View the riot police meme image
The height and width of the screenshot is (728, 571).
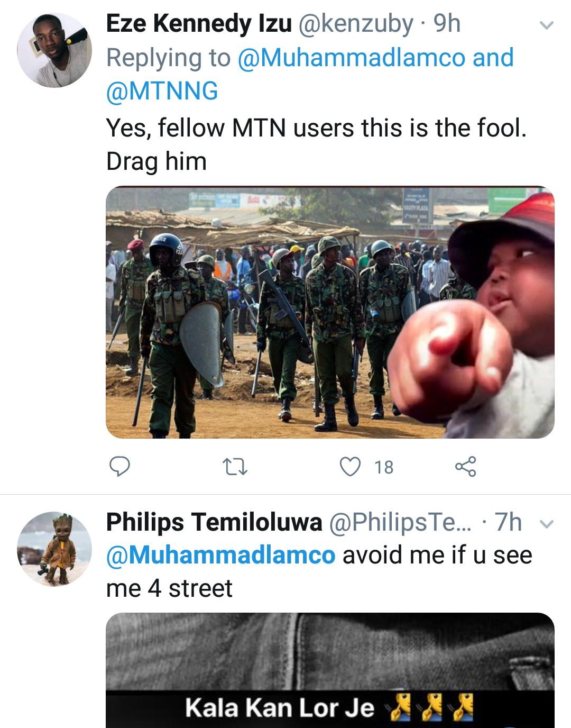coord(330,312)
